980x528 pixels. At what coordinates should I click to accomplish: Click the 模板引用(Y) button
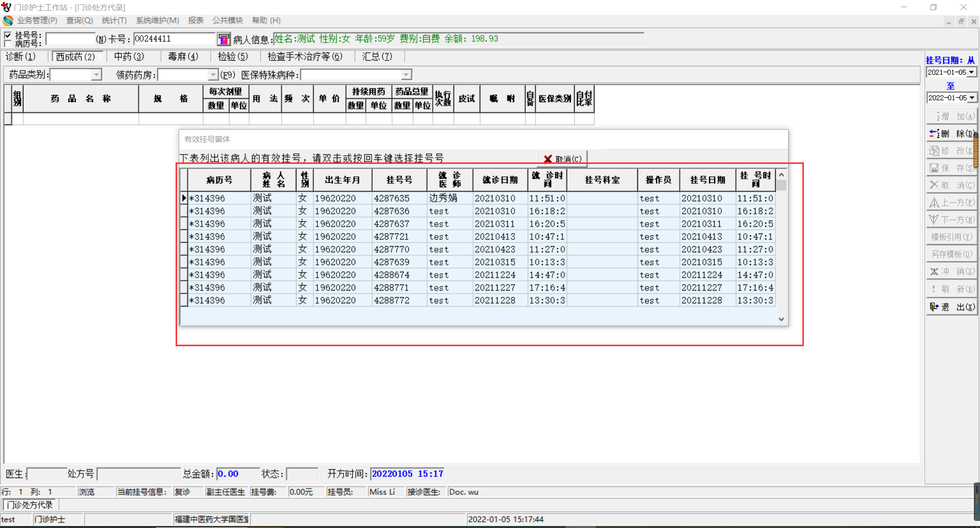pos(951,237)
